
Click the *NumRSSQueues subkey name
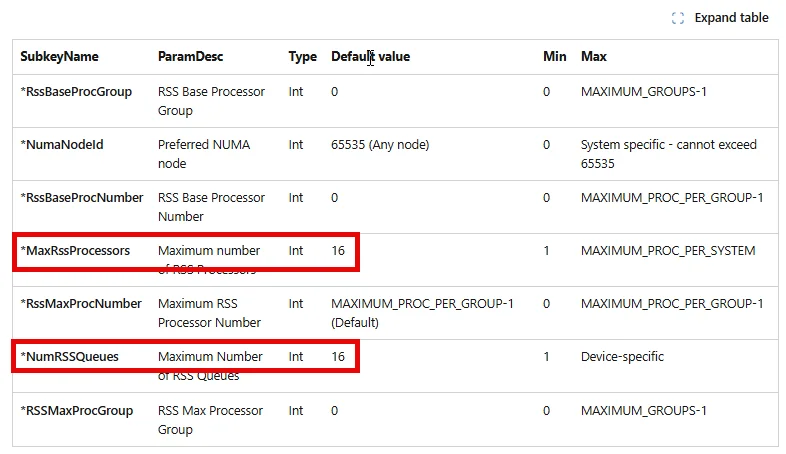[x=70, y=357]
